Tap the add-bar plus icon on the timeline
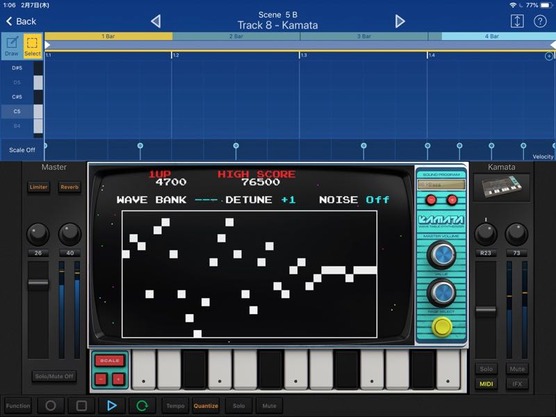The image size is (556, 417). pos(549,56)
